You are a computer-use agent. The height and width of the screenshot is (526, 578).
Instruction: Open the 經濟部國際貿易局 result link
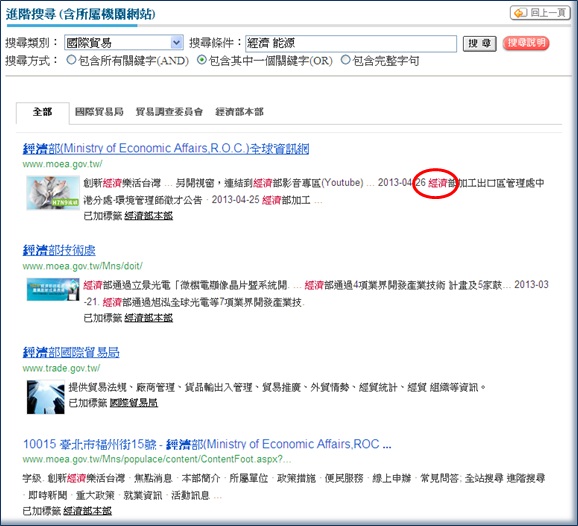click(x=71, y=352)
